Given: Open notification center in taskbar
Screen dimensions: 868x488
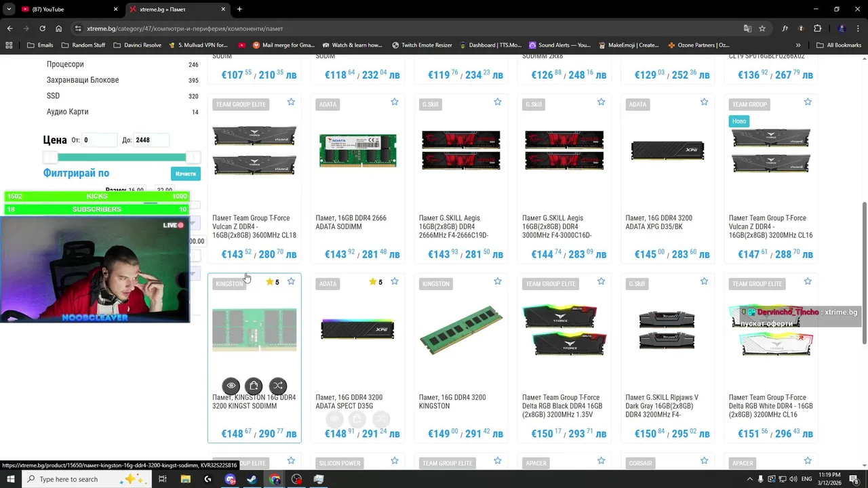Looking at the screenshot, I should click(854, 479).
